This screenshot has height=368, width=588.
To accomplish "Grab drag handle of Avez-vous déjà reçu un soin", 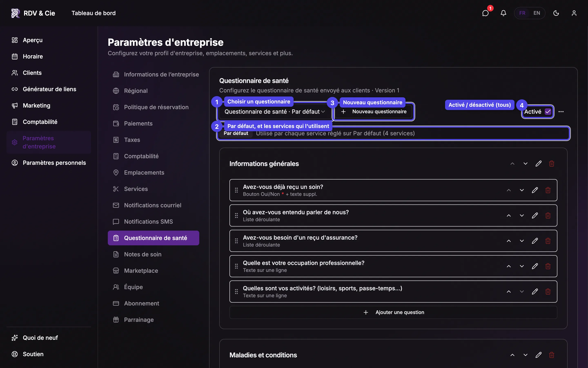I will pos(236,190).
